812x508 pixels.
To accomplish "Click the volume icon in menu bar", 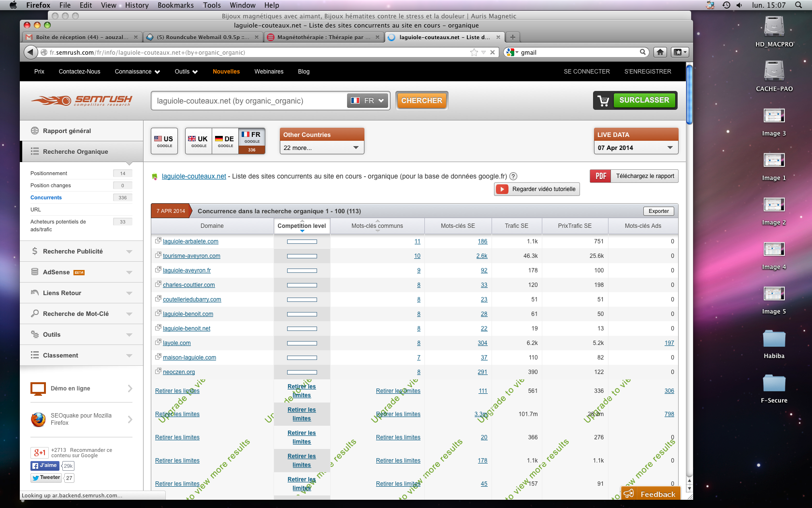I will point(739,5).
